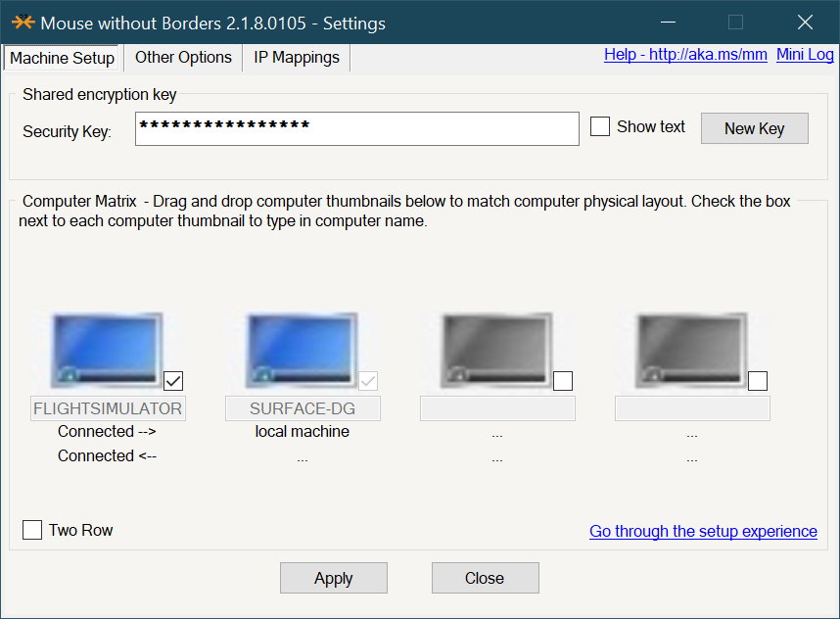840x619 pixels.
Task: Uncheck the FLIGHTSIMULATOR computer checkbox
Action: tap(173, 381)
